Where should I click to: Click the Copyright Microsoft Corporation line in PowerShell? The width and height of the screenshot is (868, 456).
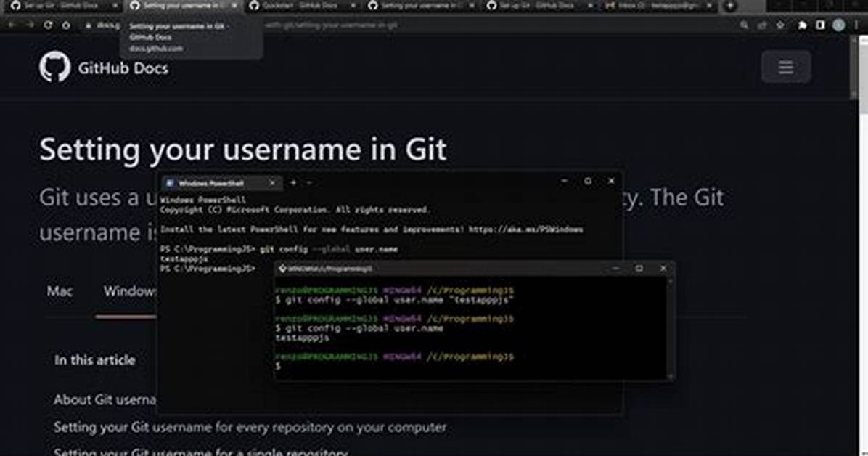click(x=295, y=210)
